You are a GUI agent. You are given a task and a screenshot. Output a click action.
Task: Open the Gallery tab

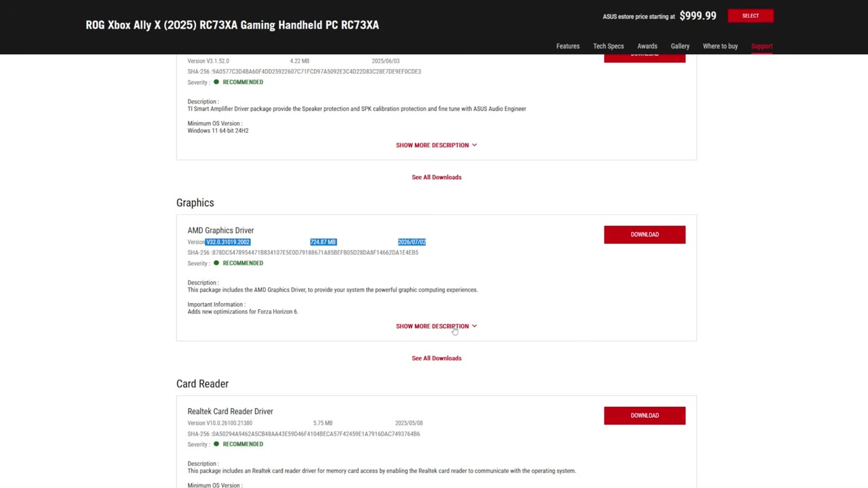click(680, 46)
